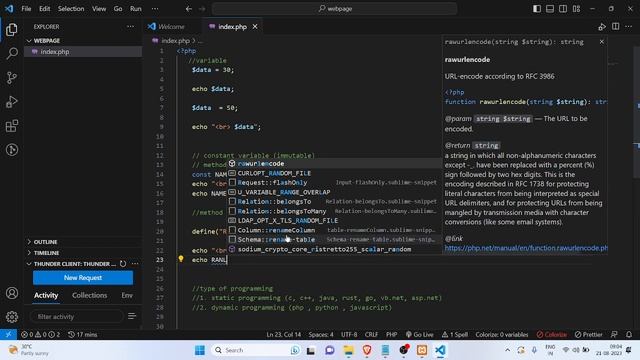Open the overflow menu ellipsis in menu bar
The width and height of the screenshot is (640, 360).
point(155,9)
